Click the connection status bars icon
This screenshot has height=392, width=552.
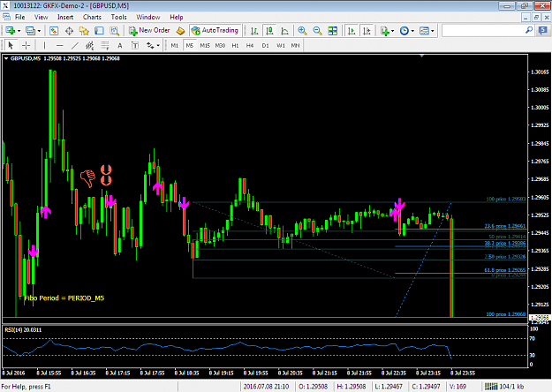coord(491,387)
